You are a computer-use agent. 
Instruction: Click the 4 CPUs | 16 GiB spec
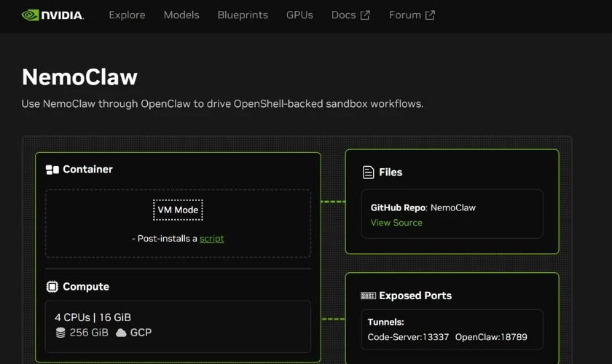tap(93, 317)
